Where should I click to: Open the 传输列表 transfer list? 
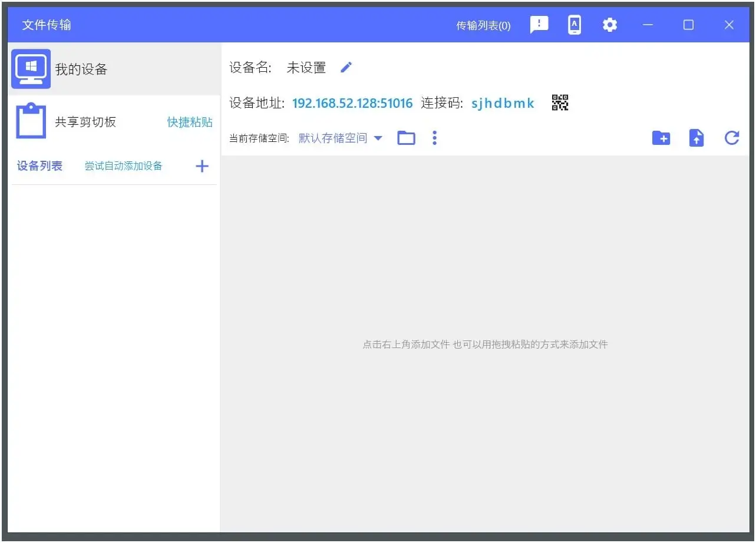(x=483, y=25)
